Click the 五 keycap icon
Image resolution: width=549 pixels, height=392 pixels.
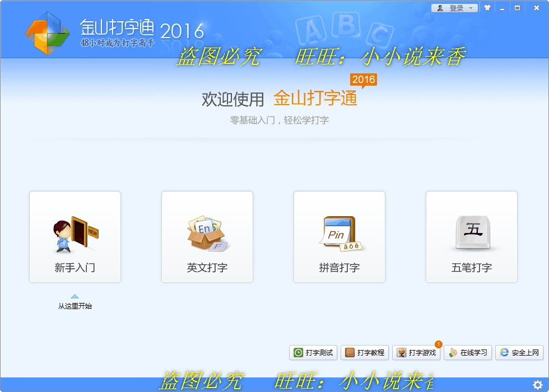tap(473, 233)
